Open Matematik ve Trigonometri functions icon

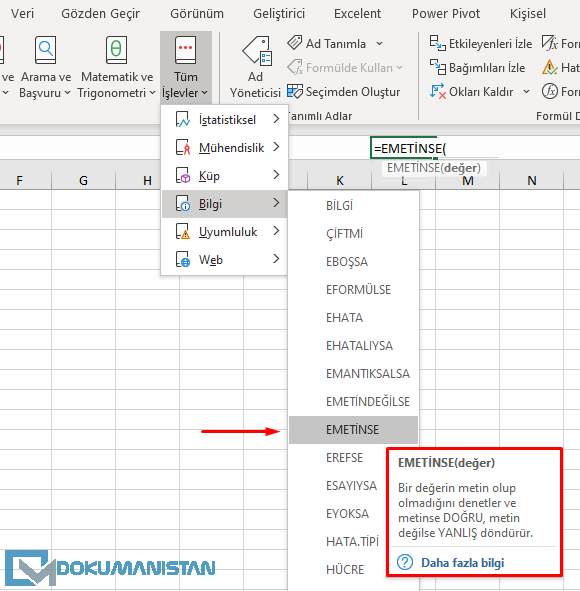116,50
